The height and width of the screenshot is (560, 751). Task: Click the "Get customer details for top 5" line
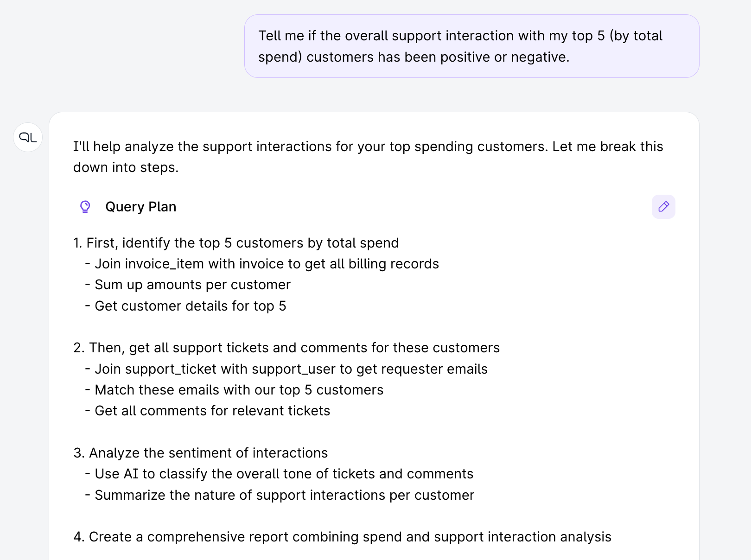tap(190, 306)
